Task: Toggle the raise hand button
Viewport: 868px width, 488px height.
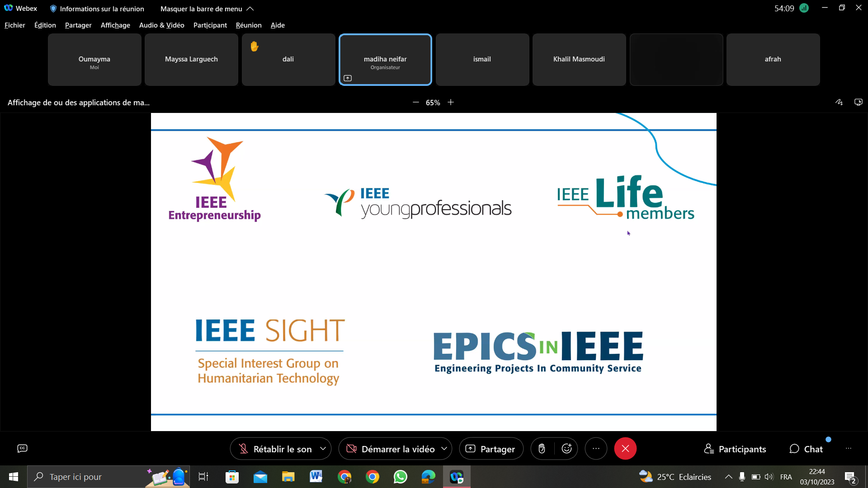Action: tap(542, 449)
